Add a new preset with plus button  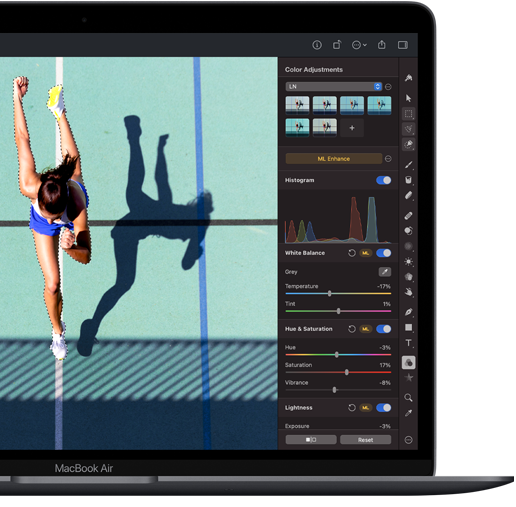click(352, 128)
